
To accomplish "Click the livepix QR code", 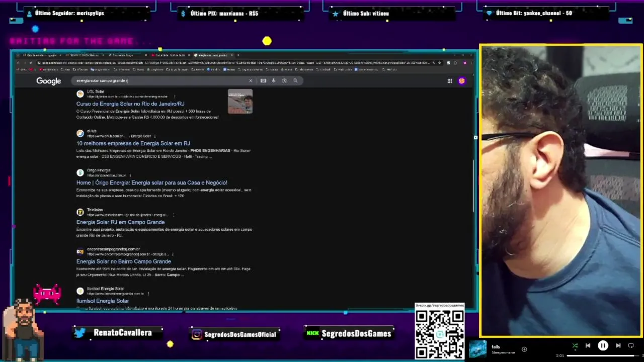I will pyautogui.click(x=440, y=334).
